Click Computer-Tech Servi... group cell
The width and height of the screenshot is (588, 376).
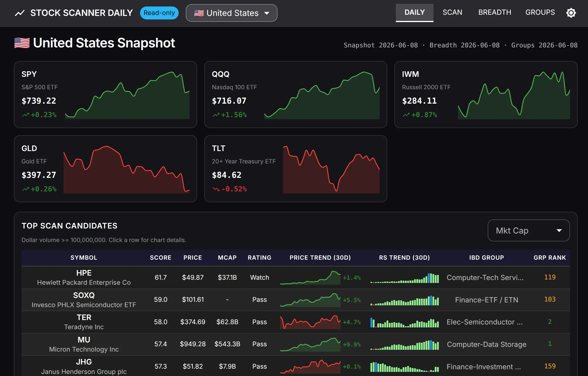tap(485, 278)
